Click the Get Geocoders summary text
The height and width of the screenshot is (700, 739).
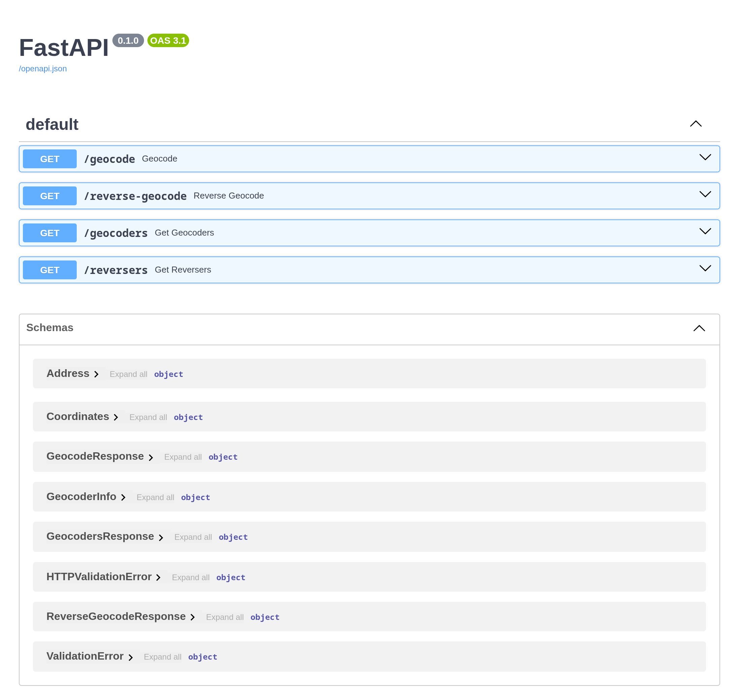pos(184,233)
